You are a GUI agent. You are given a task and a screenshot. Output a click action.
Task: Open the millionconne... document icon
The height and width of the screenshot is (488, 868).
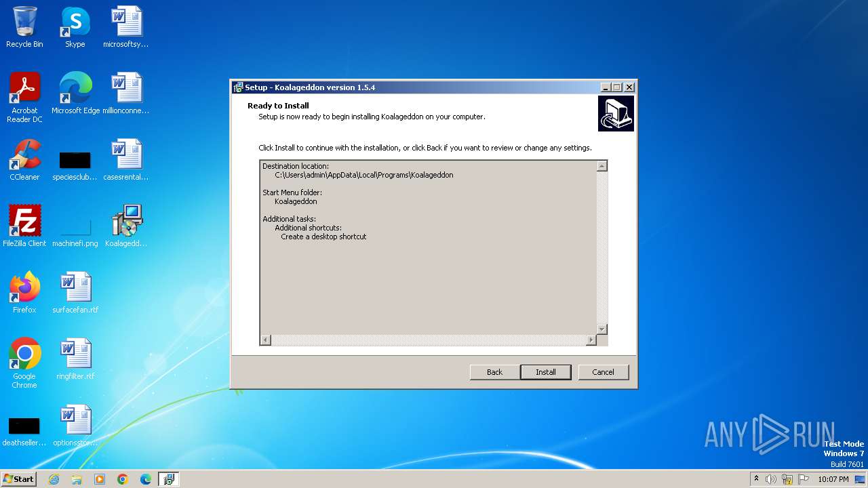pos(126,93)
